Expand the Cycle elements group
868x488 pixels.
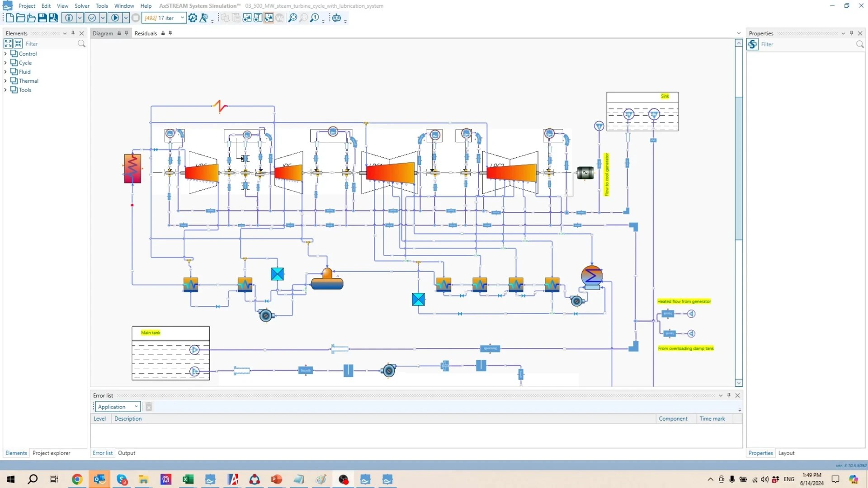[5, 62]
